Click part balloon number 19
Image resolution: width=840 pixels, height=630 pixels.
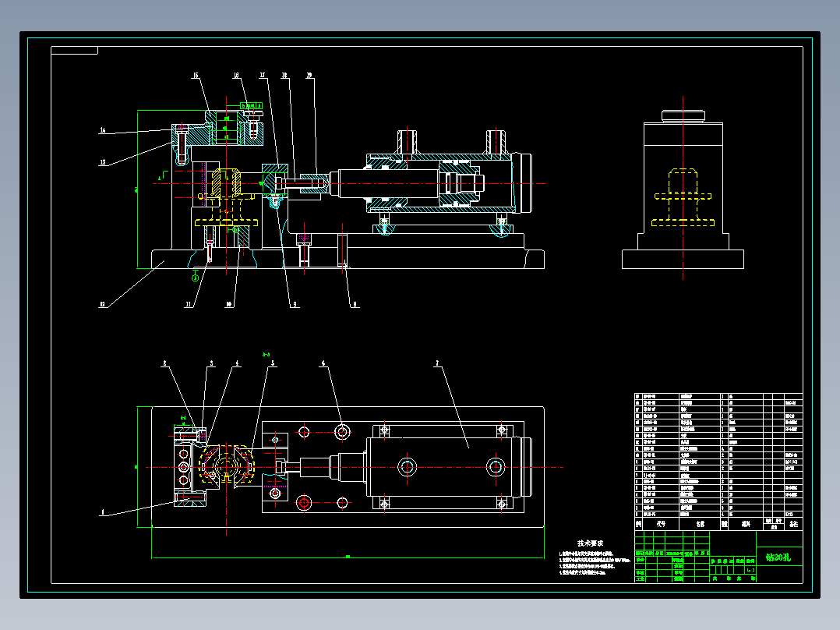(x=309, y=76)
